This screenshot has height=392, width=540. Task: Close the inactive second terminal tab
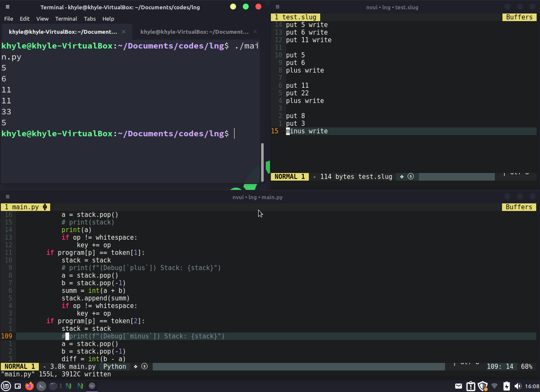click(255, 32)
